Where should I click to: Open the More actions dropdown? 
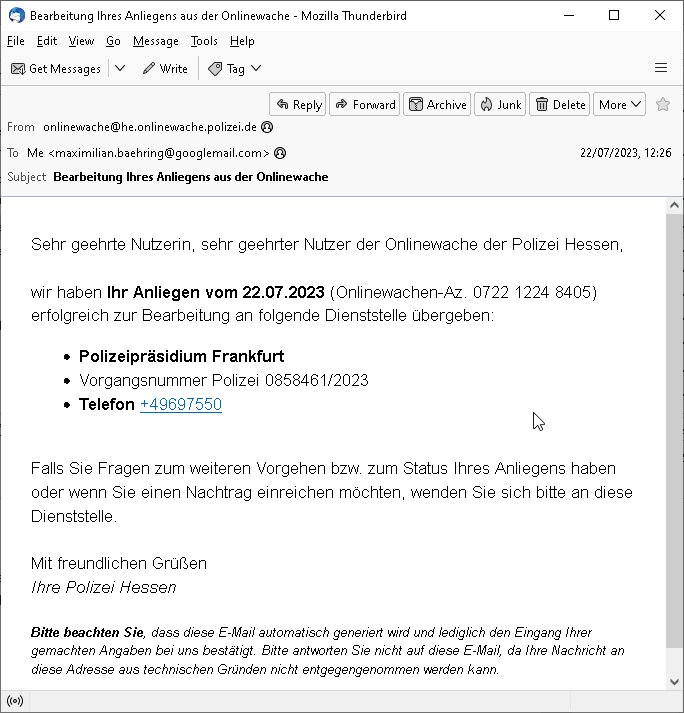619,105
